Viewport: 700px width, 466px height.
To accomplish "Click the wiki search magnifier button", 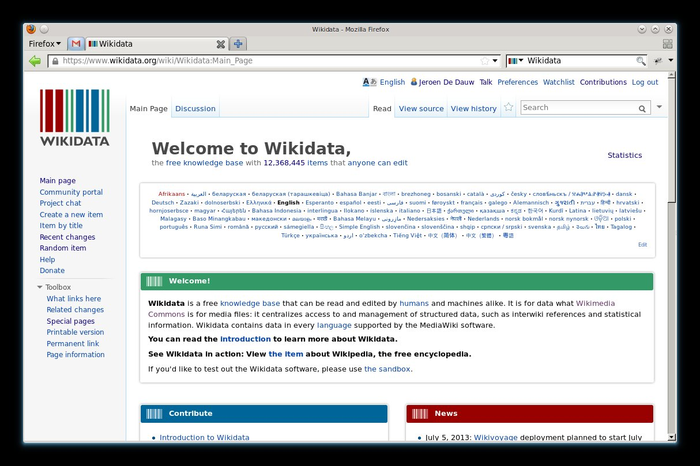I will pos(642,108).
